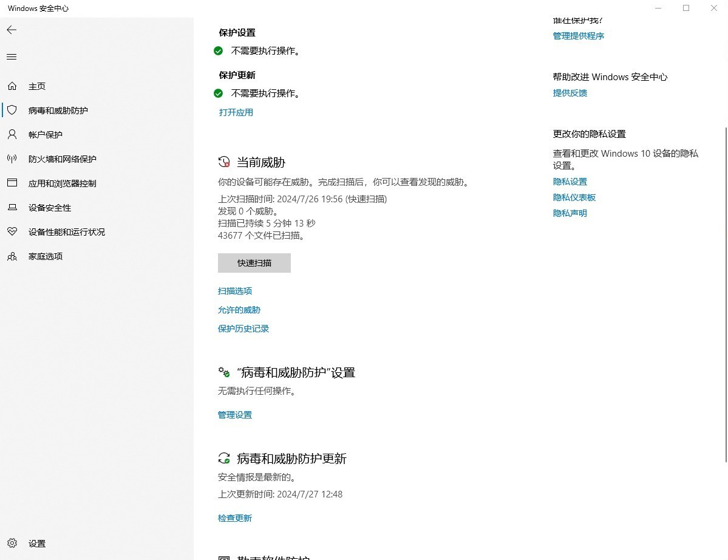Minimize the Windows 安全中心 window
This screenshot has height=560, width=728.
click(x=658, y=8)
